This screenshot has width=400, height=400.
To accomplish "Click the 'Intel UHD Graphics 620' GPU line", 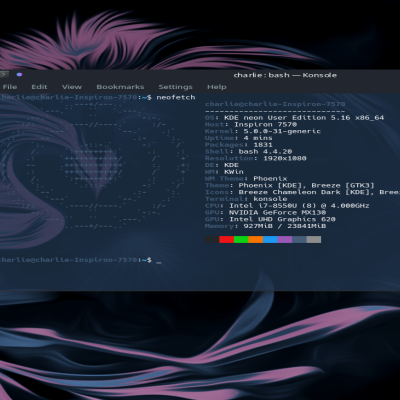I will (x=282, y=219).
